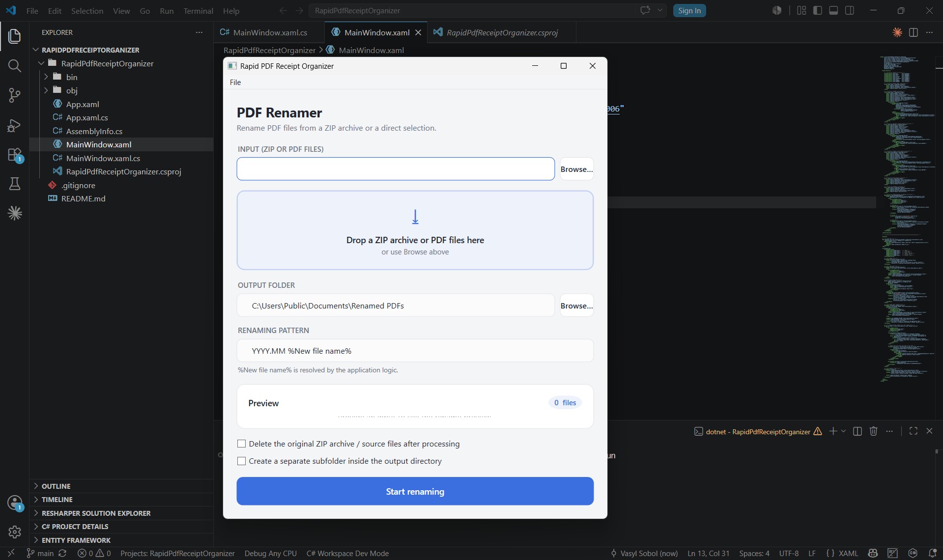Open the Manage settings gear
The height and width of the screenshot is (560, 943).
(x=14, y=532)
